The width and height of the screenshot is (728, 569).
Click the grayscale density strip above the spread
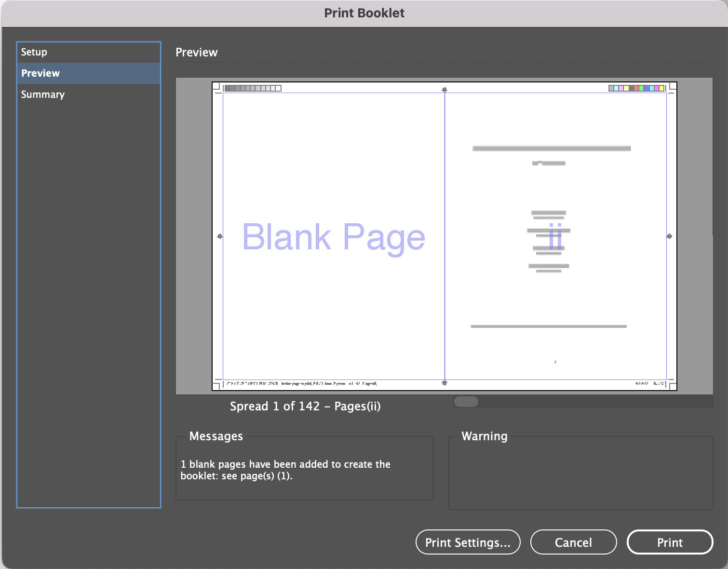point(253,88)
